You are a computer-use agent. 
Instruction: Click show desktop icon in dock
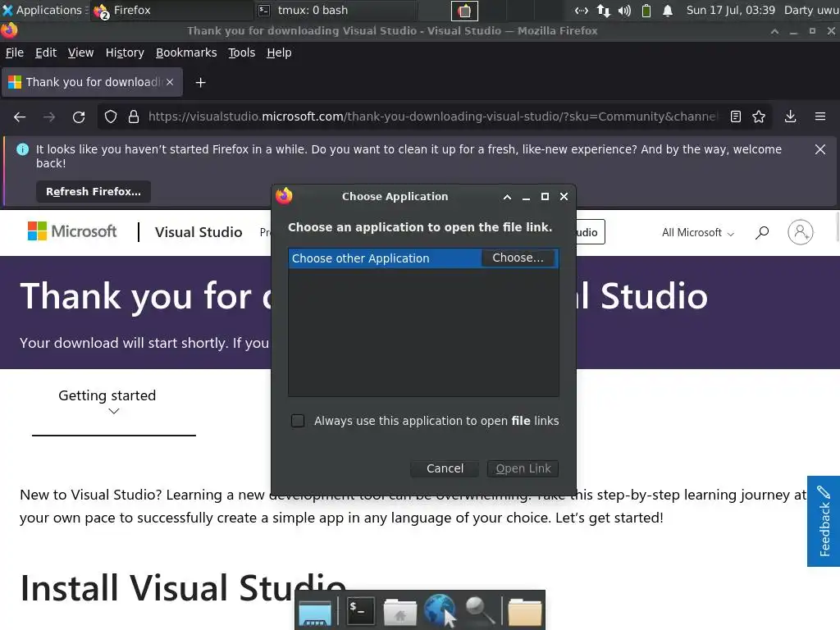click(315, 614)
